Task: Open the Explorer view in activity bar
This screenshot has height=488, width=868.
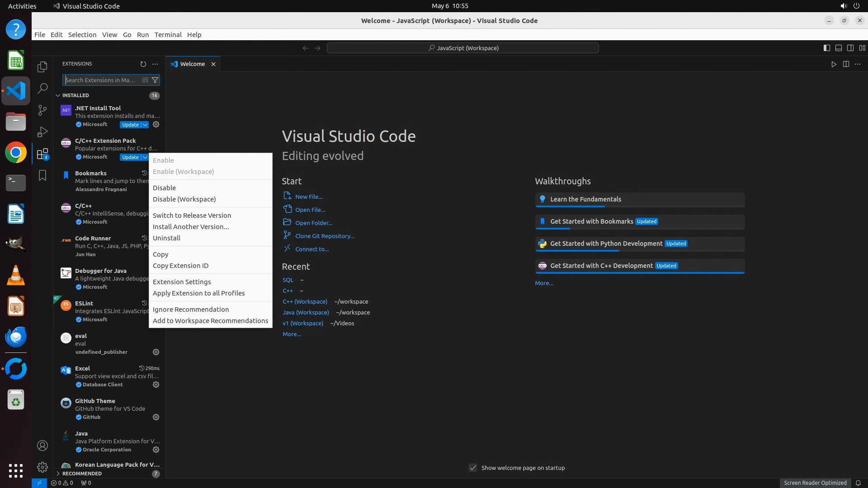Action: pyautogui.click(x=42, y=67)
